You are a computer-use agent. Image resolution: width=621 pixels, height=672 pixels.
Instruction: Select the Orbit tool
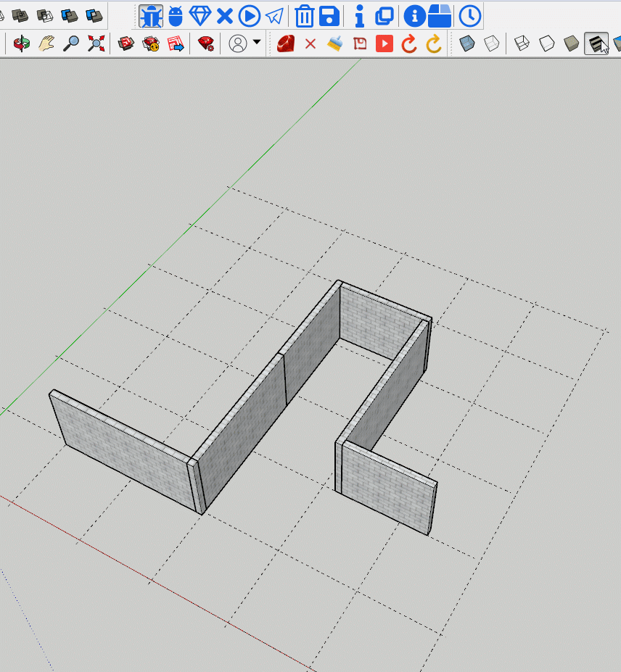(x=22, y=43)
